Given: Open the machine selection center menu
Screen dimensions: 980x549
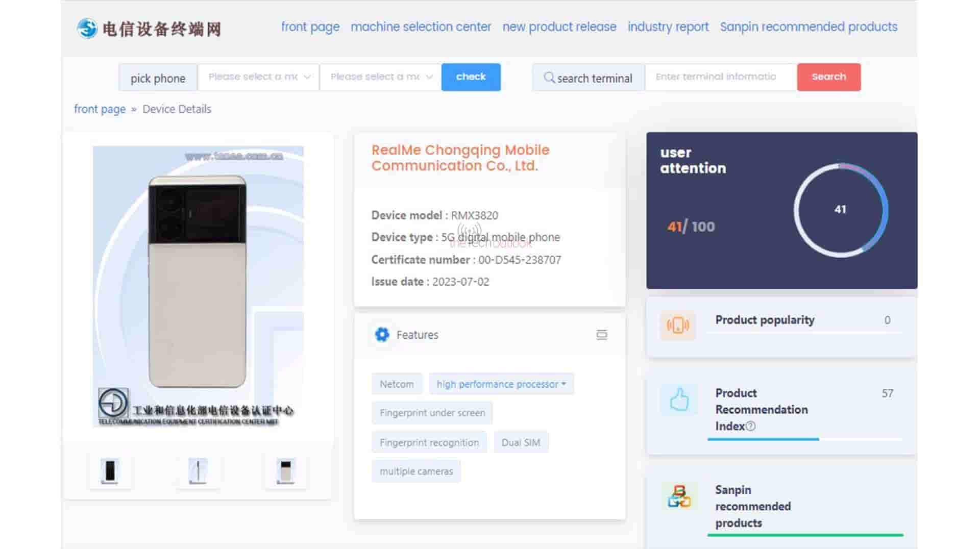Looking at the screenshot, I should [x=421, y=27].
